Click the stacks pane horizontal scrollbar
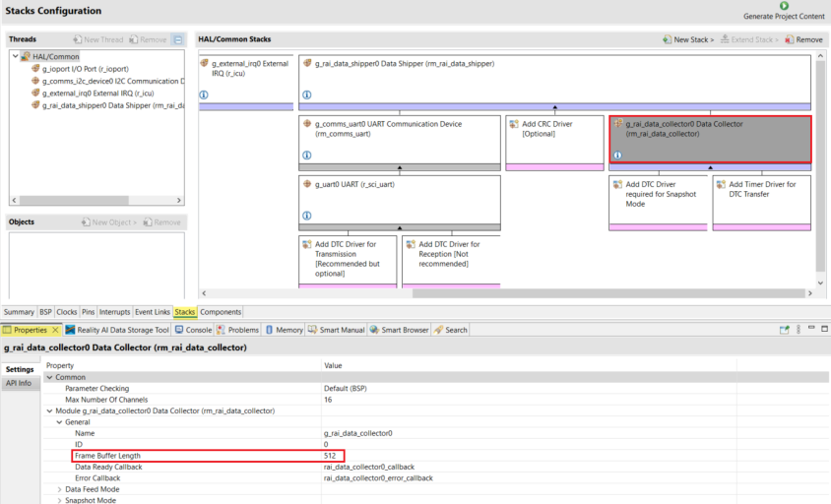831x504 pixels. 608,293
